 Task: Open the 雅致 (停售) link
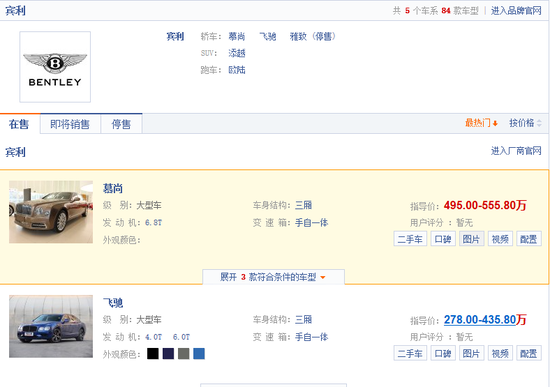[x=313, y=36]
